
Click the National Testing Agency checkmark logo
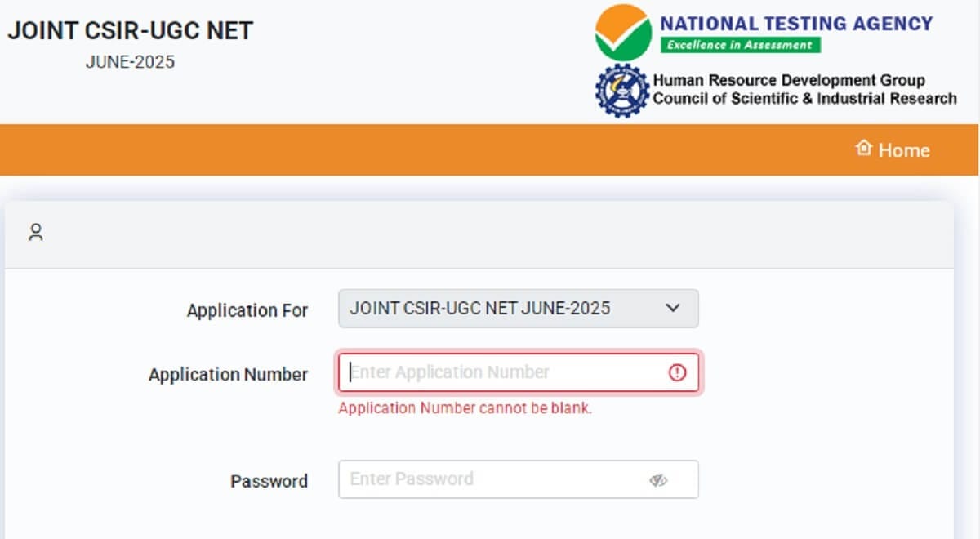coord(623,32)
